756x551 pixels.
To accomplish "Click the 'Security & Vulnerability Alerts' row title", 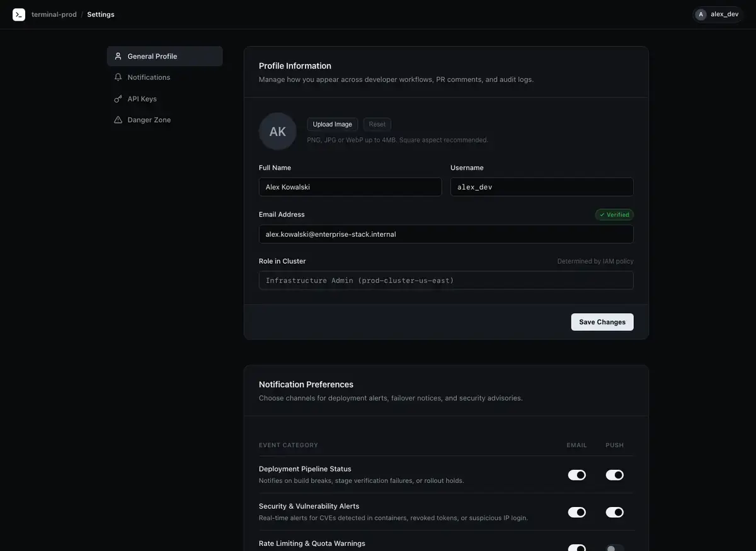I will point(309,506).
